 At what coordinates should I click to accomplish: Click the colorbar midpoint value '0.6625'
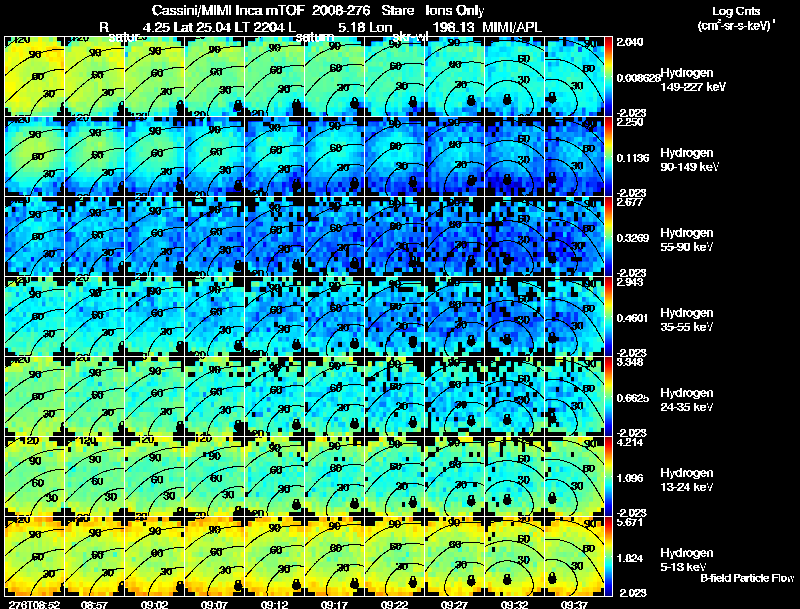click(x=633, y=398)
